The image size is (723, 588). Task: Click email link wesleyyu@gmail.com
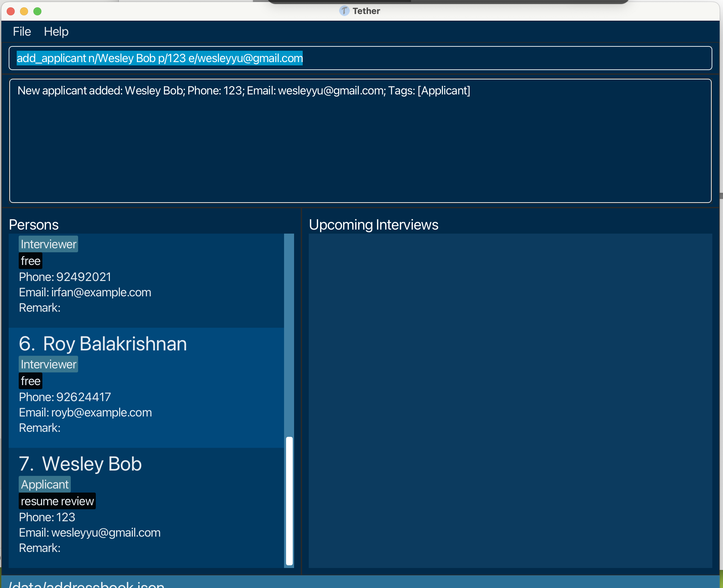point(105,532)
